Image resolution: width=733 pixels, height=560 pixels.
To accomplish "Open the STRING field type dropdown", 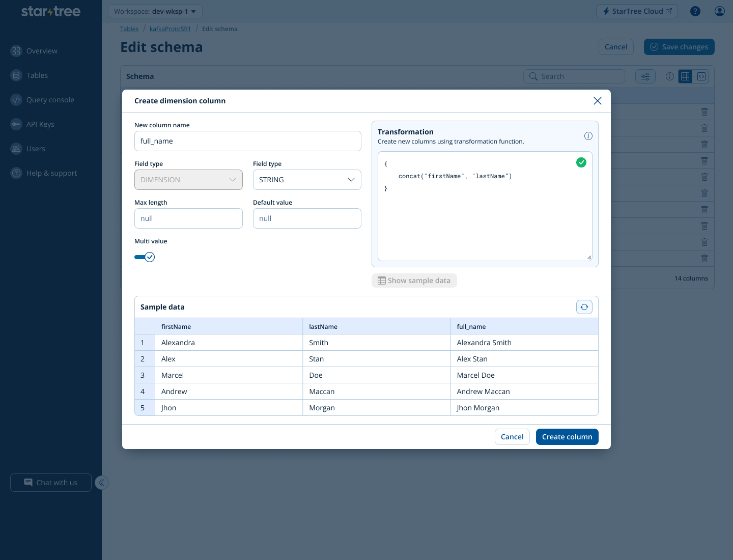I will pyautogui.click(x=306, y=180).
